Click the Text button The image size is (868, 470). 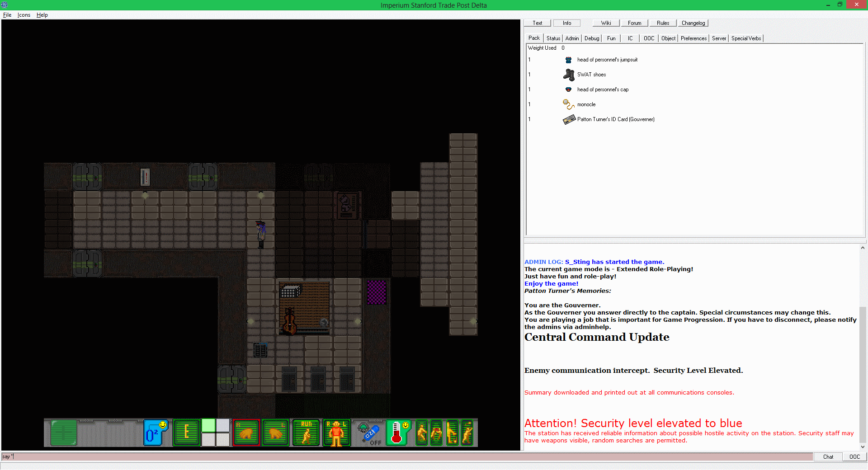[x=538, y=23]
